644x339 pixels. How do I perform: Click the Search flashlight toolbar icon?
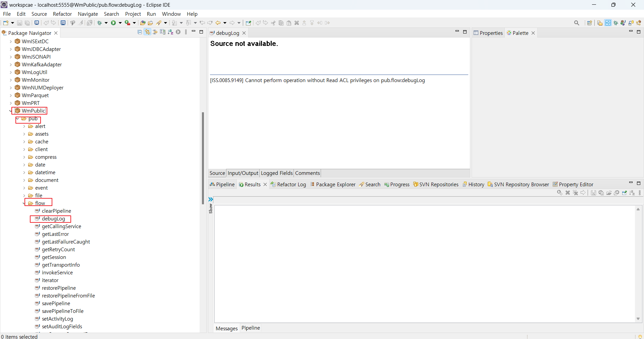tap(159, 23)
